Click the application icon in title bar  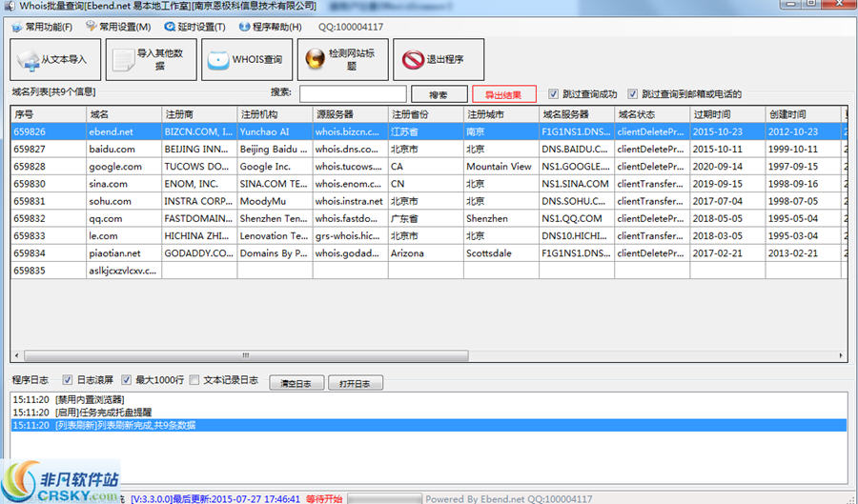tap(10, 6)
